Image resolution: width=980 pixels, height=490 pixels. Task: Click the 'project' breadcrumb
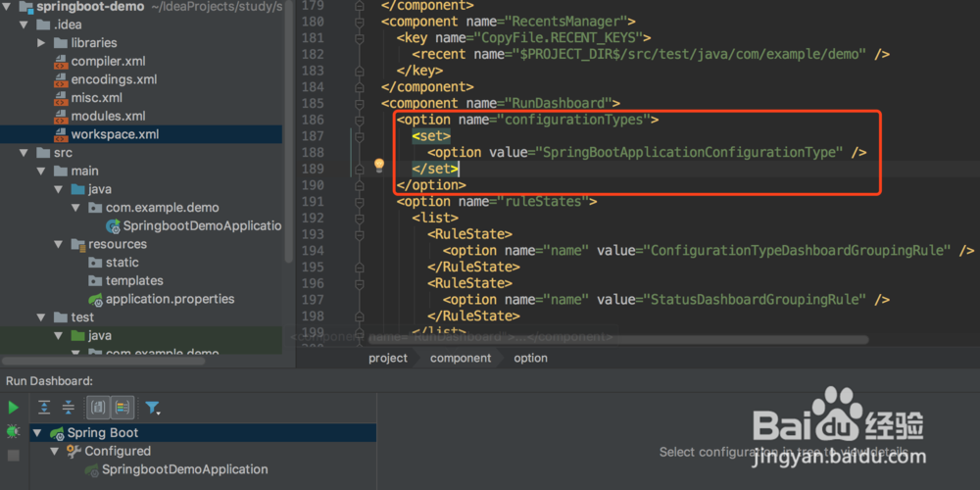(388, 359)
